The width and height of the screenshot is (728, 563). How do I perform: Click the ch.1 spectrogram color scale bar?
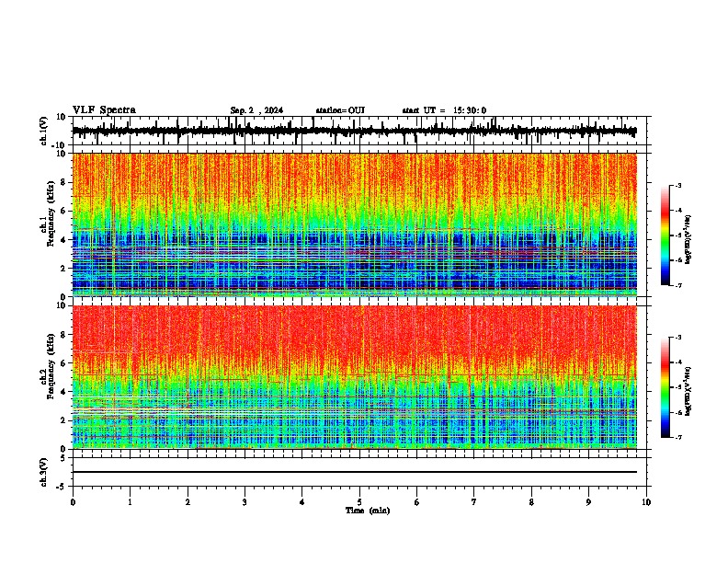click(665, 236)
